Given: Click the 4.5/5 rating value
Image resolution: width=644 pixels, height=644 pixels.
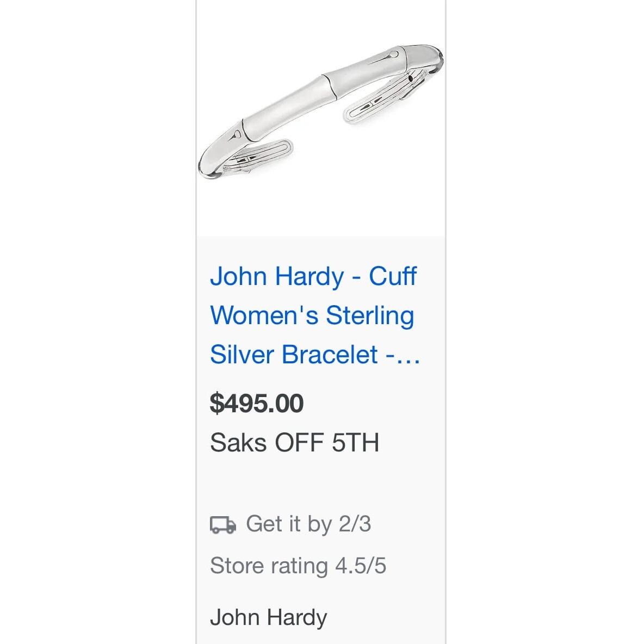Looking at the screenshot, I should [361, 566].
